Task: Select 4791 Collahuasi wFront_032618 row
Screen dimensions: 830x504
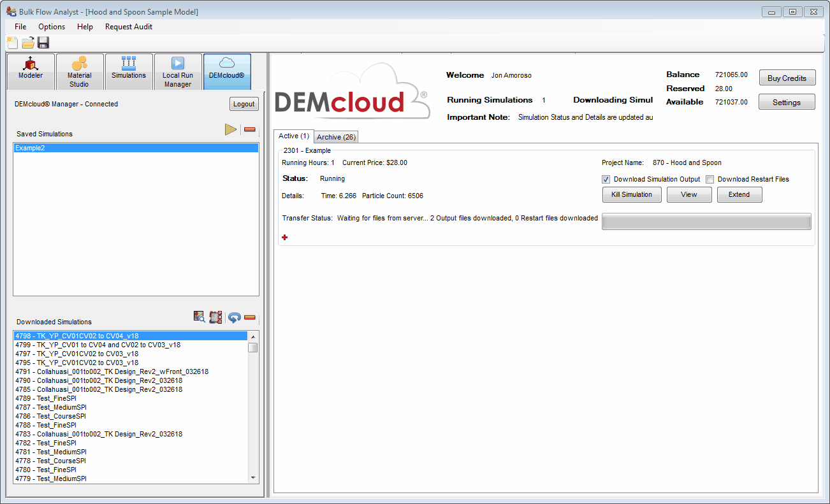Action: [x=131, y=371]
